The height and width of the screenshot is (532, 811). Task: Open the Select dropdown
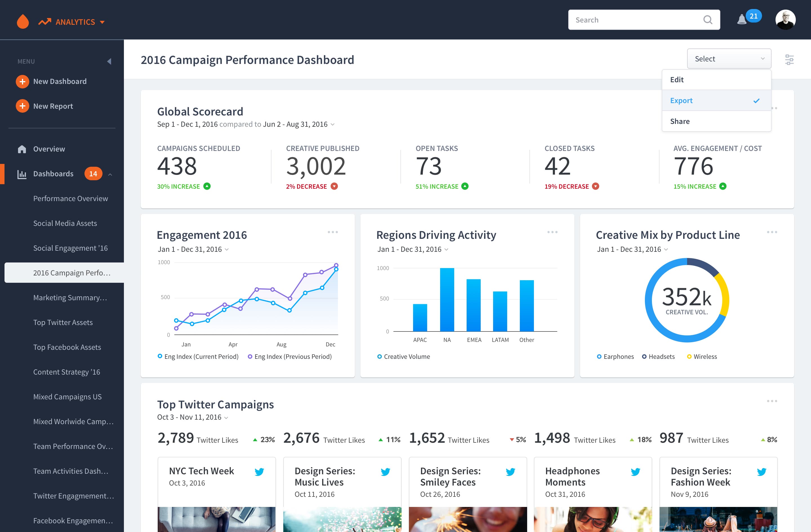pos(729,59)
